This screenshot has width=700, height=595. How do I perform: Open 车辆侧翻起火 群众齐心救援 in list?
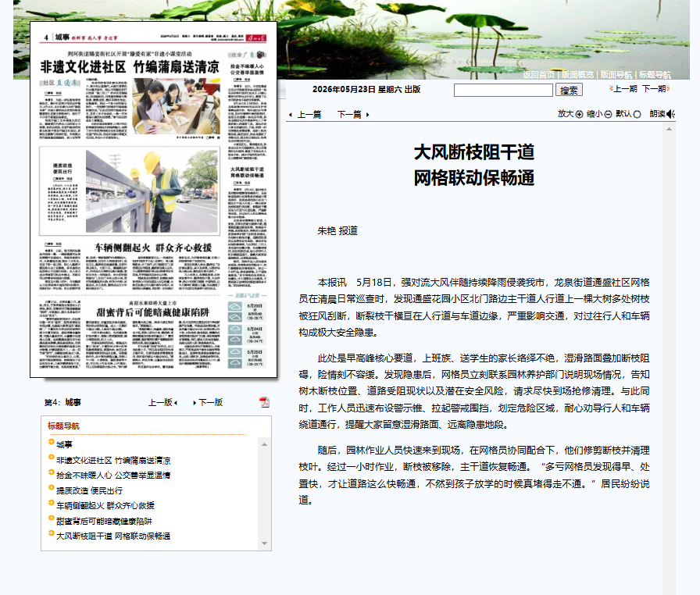(105, 505)
